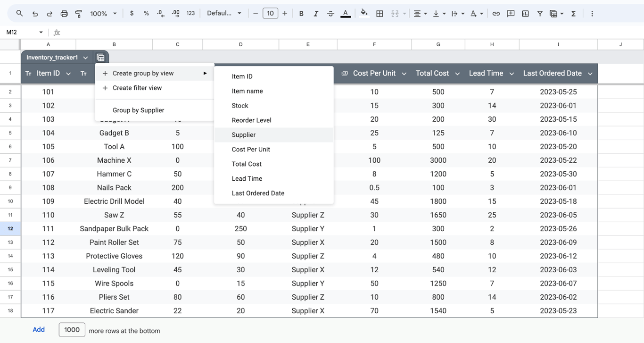Decrease font size with minus

(256, 14)
